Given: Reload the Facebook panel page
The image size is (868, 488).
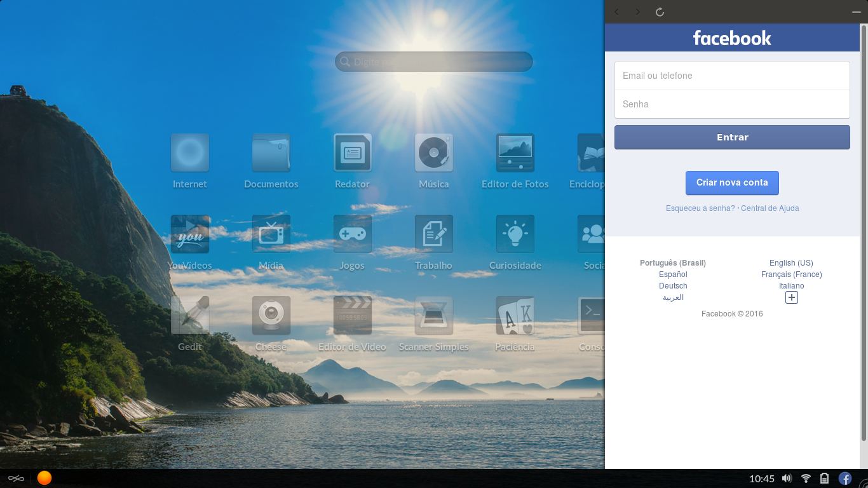Looking at the screenshot, I should click(660, 12).
